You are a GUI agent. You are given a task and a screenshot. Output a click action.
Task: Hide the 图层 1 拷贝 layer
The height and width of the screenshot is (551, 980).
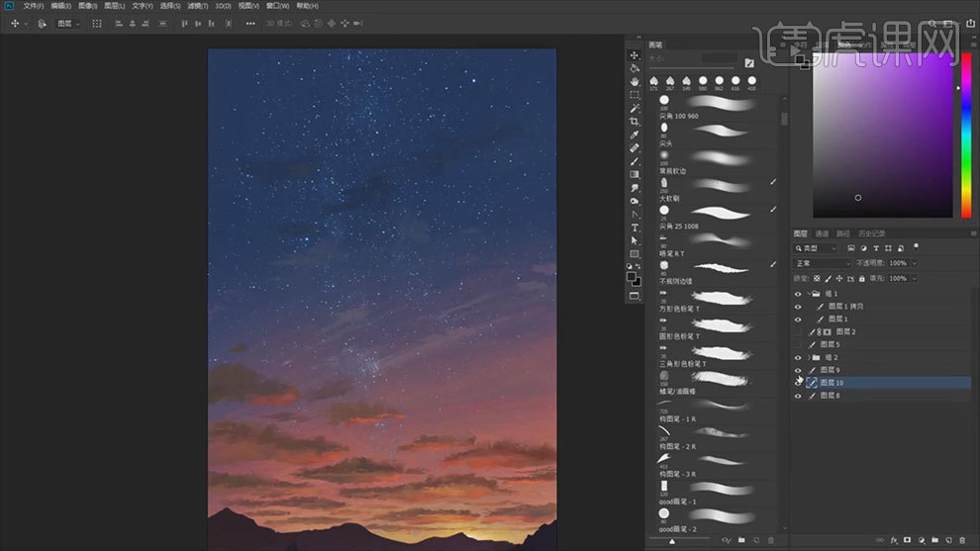[x=798, y=307]
